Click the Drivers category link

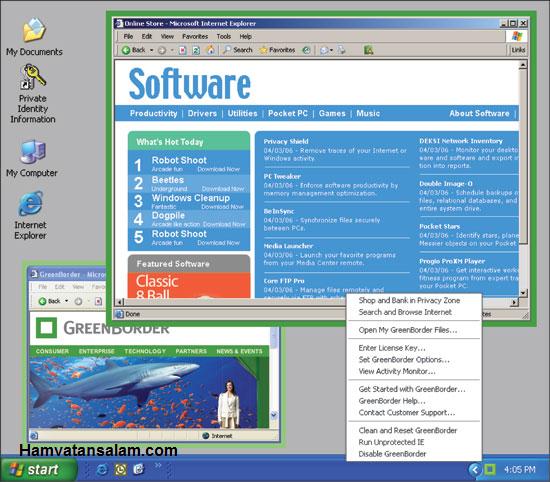pos(202,113)
